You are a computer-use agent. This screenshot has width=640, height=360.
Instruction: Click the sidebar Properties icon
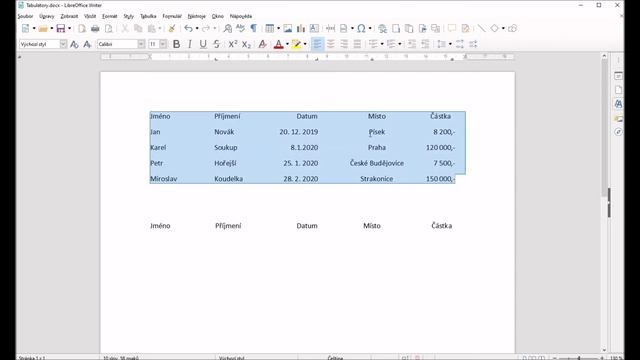pyautogui.click(x=618, y=76)
